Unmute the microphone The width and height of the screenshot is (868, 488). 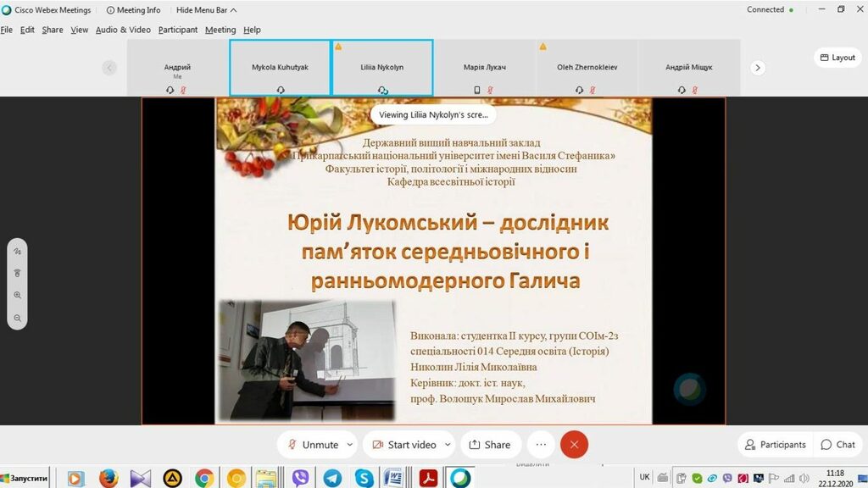point(312,445)
